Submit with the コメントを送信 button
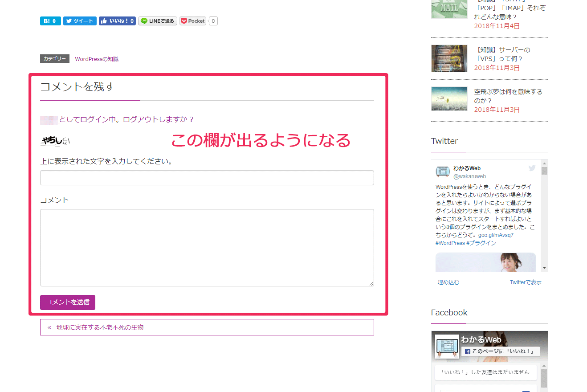The width and height of the screenshot is (587, 392). coord(68,302)
